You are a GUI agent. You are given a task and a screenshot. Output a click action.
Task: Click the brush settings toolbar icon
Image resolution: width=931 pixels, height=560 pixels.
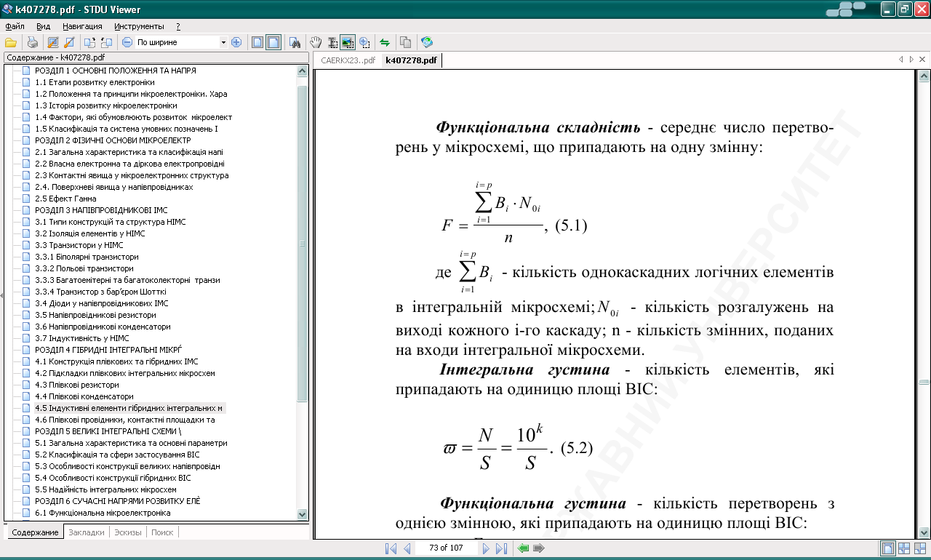[x=69, y=42]
